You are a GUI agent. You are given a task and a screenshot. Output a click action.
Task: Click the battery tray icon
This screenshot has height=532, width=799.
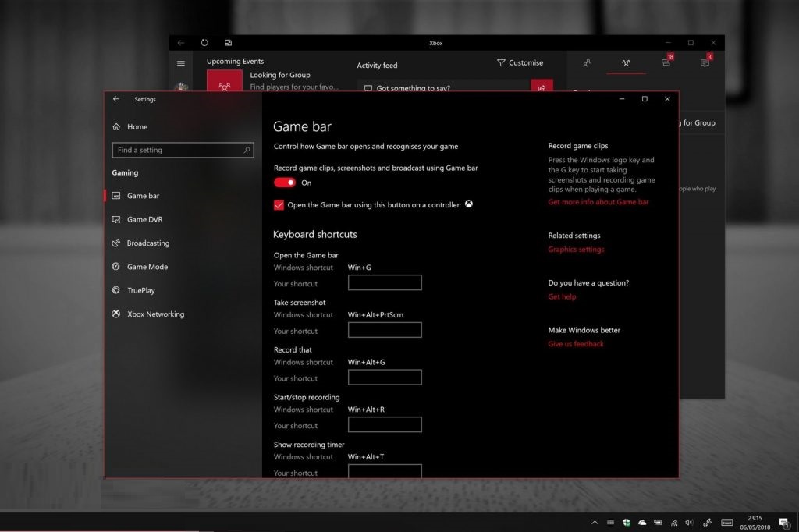click(658, 523)
